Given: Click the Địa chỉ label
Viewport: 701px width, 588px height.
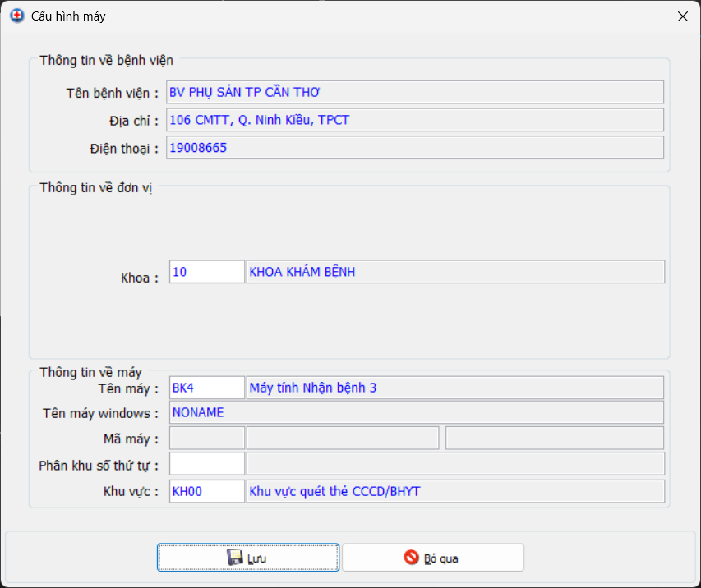Looking at the screenshot, I should pos(134,121).
